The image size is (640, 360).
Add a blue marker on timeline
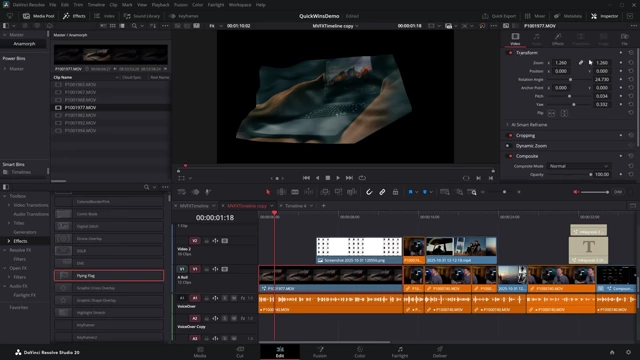[424, 192]
